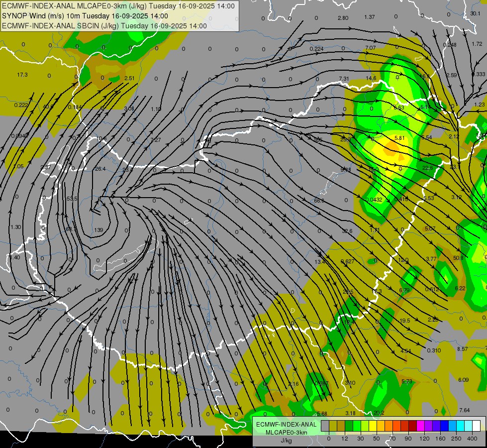Screen dimensions: 487x448
Task: Click the map value 6.63
Action: [x=399, y=108]
